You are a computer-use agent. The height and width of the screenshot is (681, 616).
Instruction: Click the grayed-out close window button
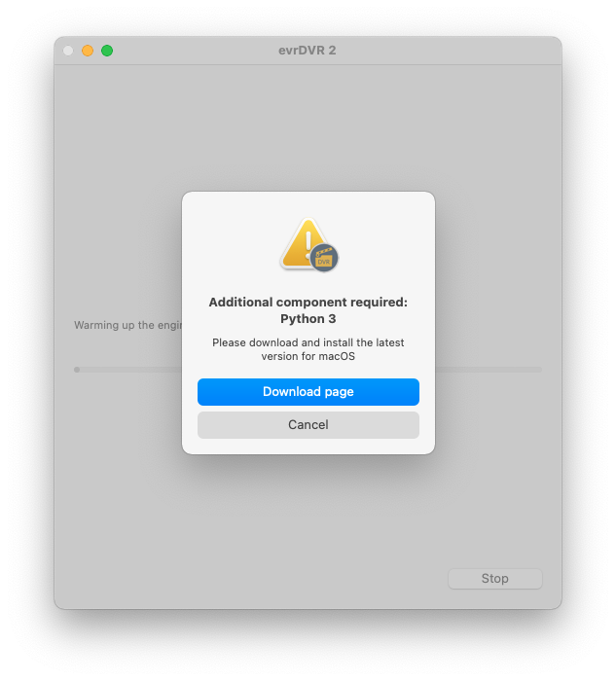point(68,51)
